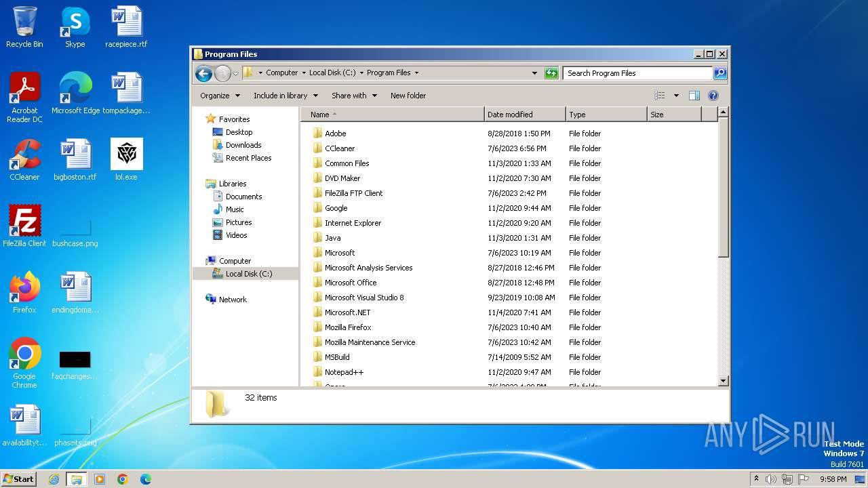Open the Organize dropdown menu
Image resolution: width=868 pixels, height=488 pixels.
click(220, 96)
